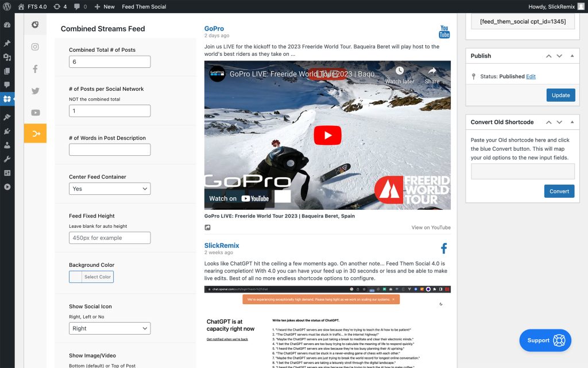Open the Comments sidebar icon

coord(7,85)
